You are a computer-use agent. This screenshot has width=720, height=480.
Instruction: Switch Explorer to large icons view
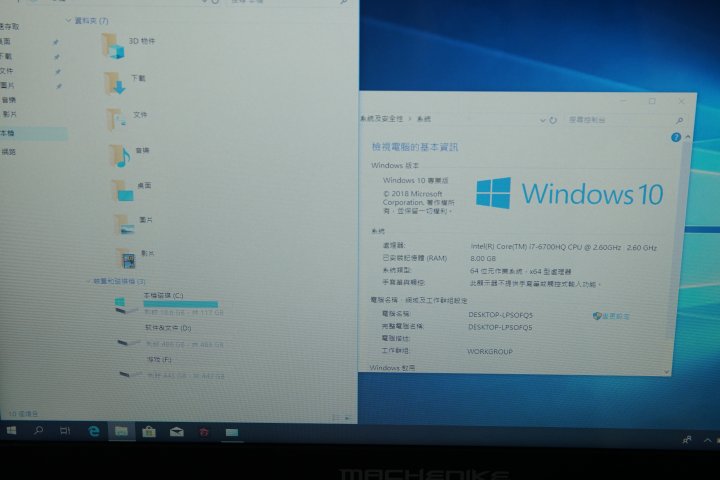(348, 418)
